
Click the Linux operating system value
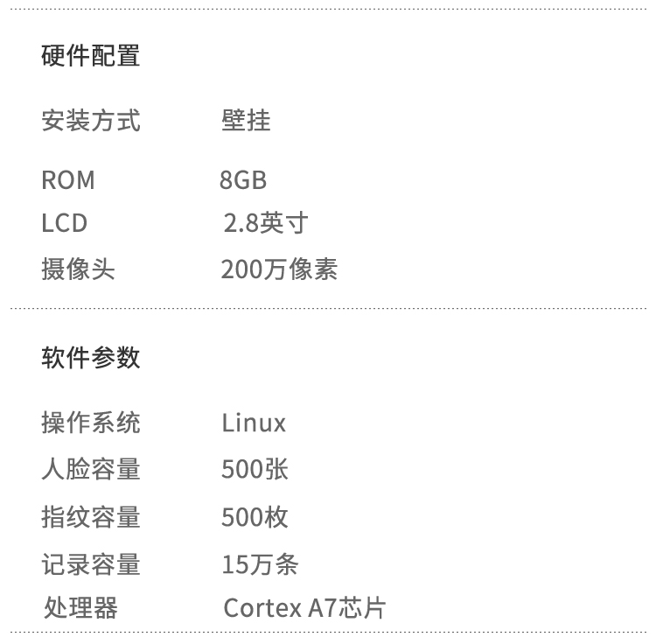(x=254, y=423)
